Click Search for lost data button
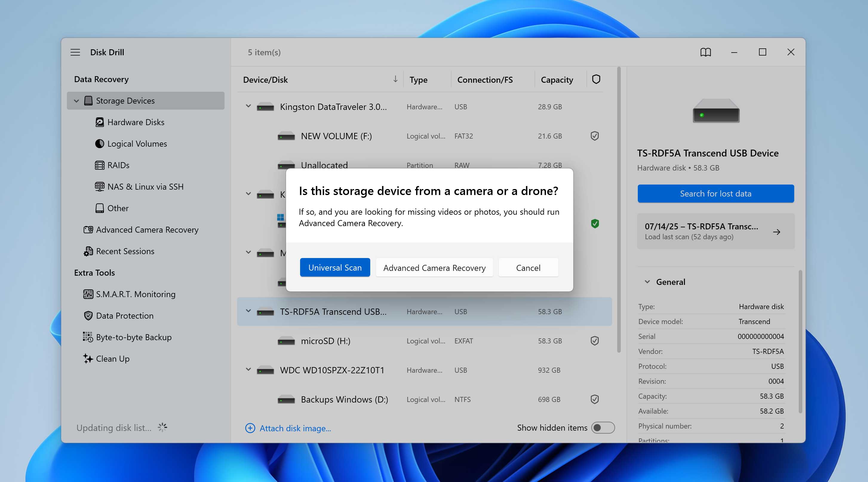 (715, 194)
